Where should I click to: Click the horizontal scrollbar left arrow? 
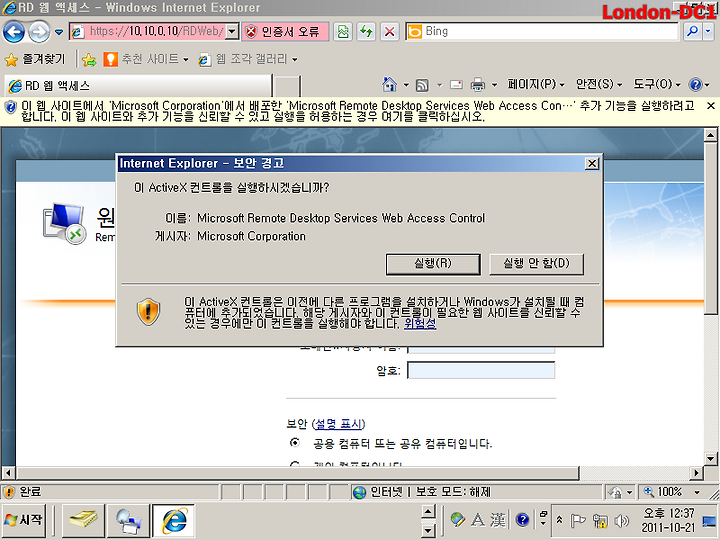click(x=8, y=472)
